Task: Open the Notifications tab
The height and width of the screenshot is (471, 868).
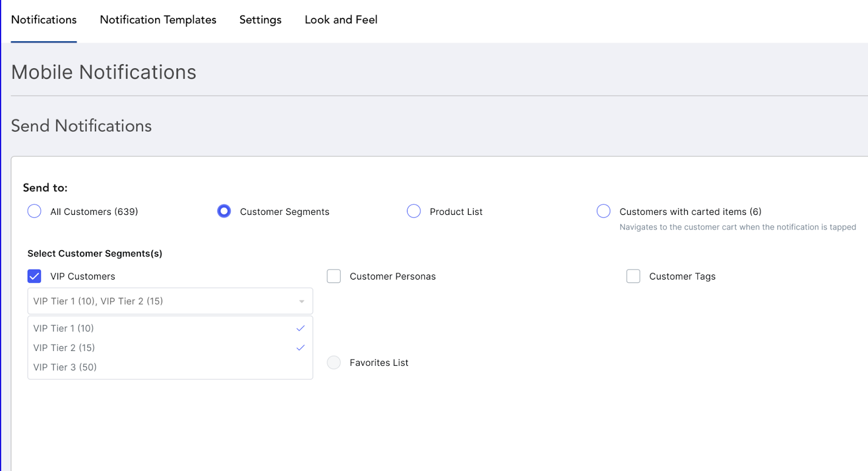Action: tap(43, 20)
